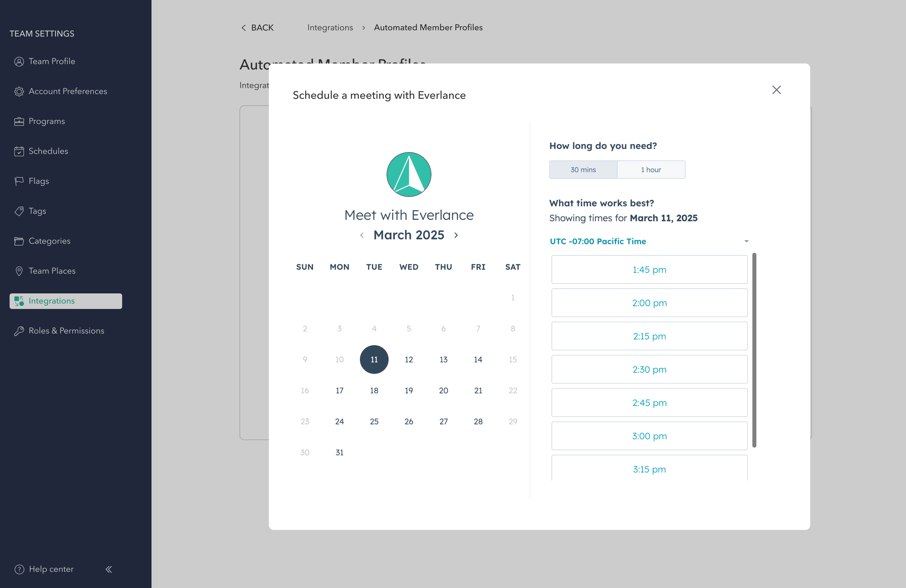
Task: Click the Team Profile person icon
Action: 19,61
